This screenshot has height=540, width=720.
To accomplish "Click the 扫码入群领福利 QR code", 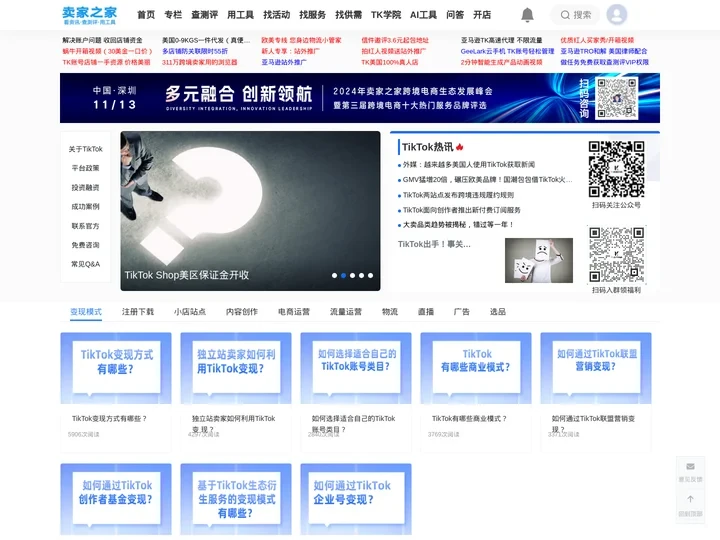I will pos(616,254).
